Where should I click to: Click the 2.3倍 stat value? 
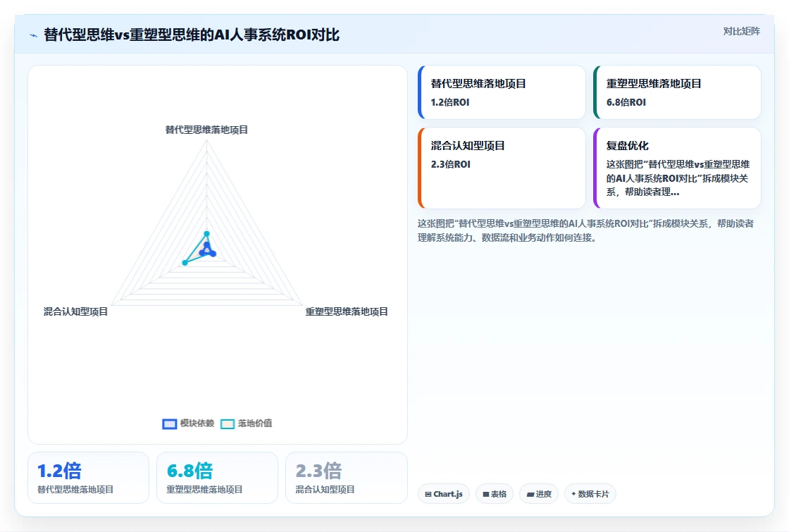click(x=318, y=471)
